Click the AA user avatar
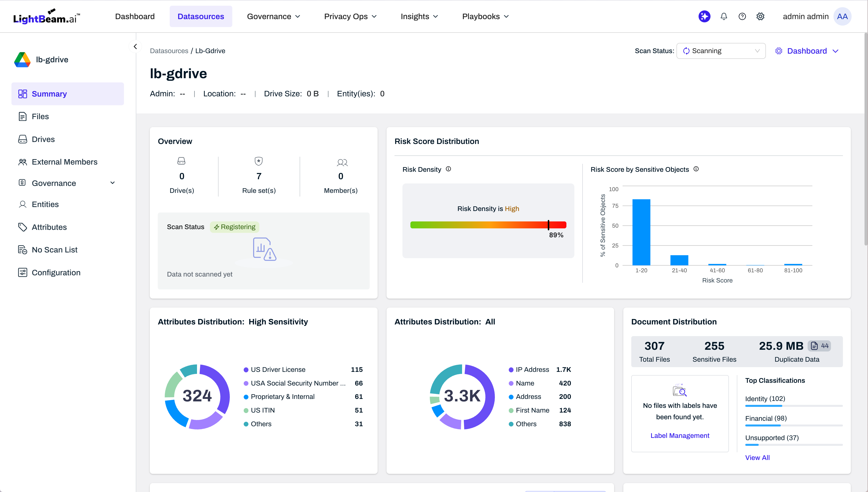The height and width of the screenshot is (492, 868). click(842, 16)
